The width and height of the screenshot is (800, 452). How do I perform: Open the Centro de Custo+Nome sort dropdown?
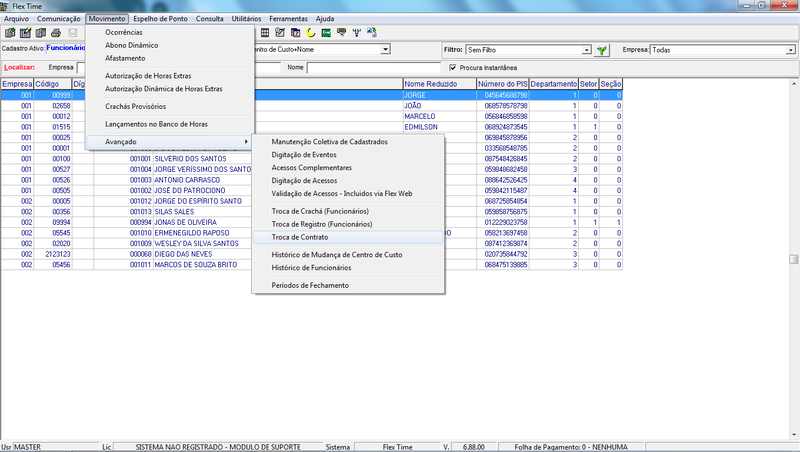point(386,49)
